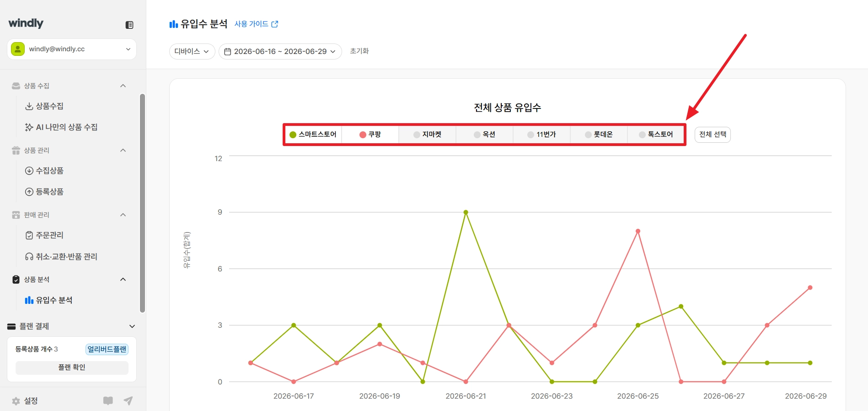Open 사용 가이드 external link
Screen dimensions: 868x411
point(256,24)
